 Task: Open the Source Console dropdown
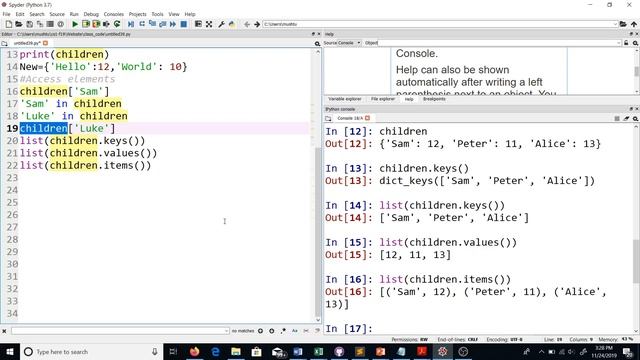coord(342,43)
